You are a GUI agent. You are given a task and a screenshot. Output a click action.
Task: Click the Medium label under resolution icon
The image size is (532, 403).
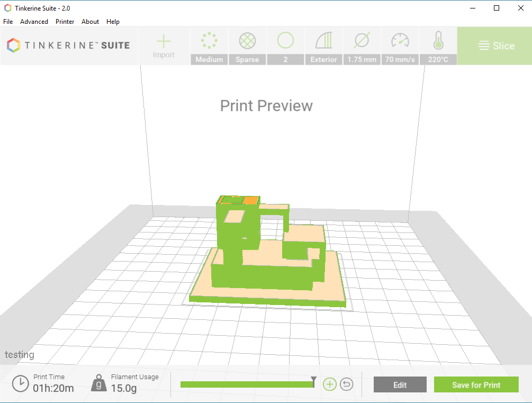[209, 59]
